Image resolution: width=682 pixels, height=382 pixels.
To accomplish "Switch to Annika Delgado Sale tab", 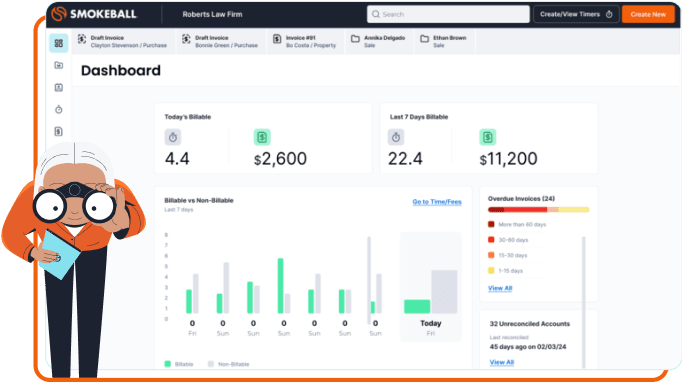I will (x=379, y=41).
